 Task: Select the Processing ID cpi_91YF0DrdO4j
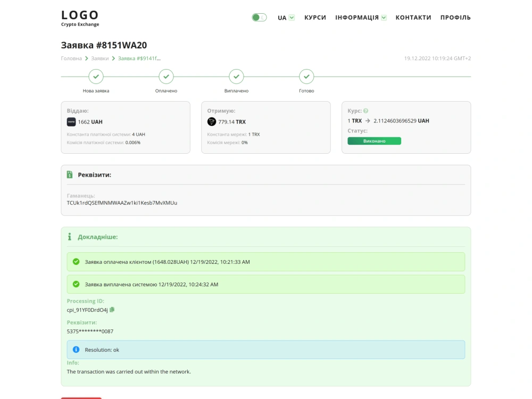[87, 310]
